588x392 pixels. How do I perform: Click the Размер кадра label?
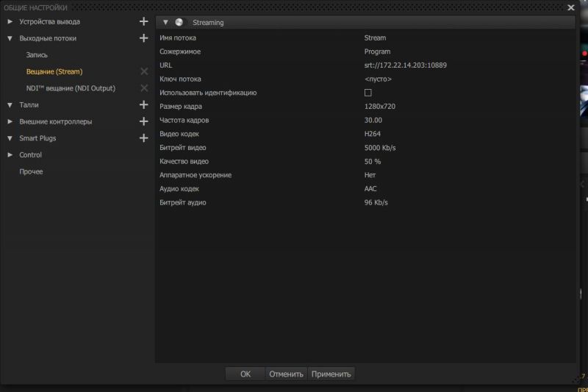coord(181,107)
